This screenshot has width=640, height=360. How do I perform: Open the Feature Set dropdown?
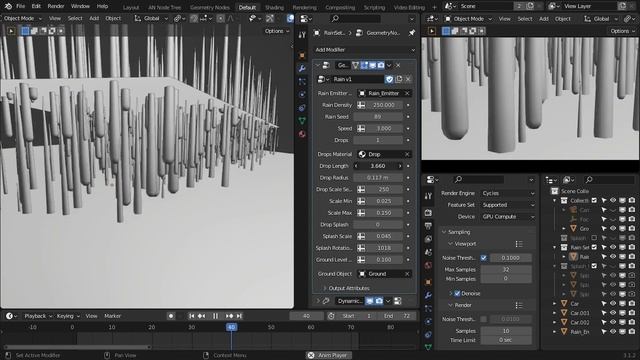508,205
